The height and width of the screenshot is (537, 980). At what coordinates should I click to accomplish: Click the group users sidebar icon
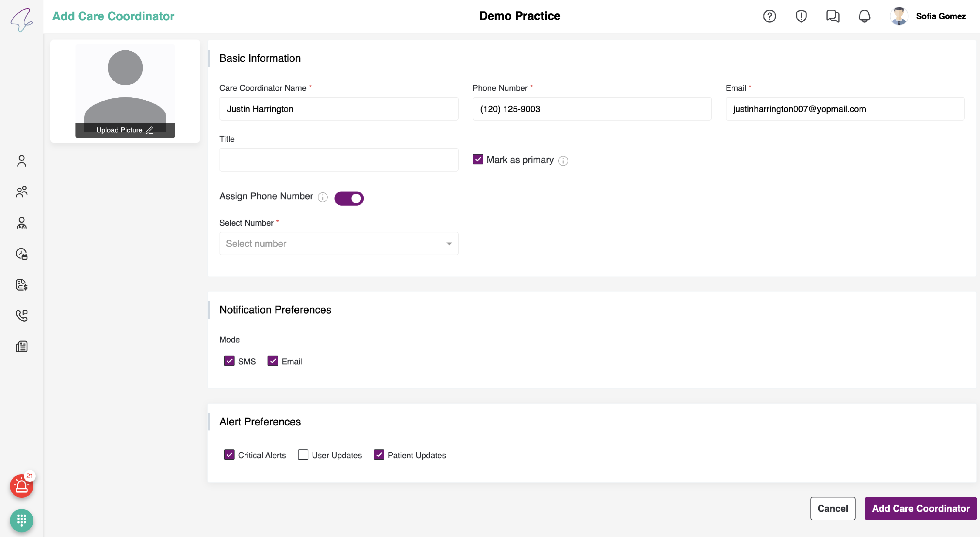coord(21,192)
